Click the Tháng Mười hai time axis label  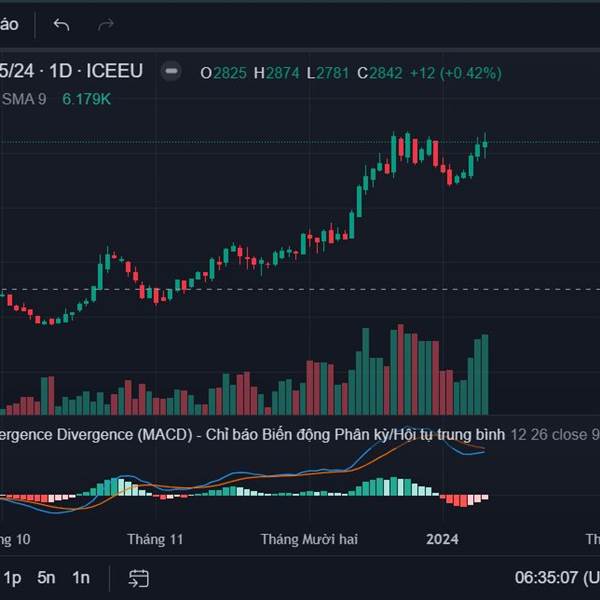(309, 539)
